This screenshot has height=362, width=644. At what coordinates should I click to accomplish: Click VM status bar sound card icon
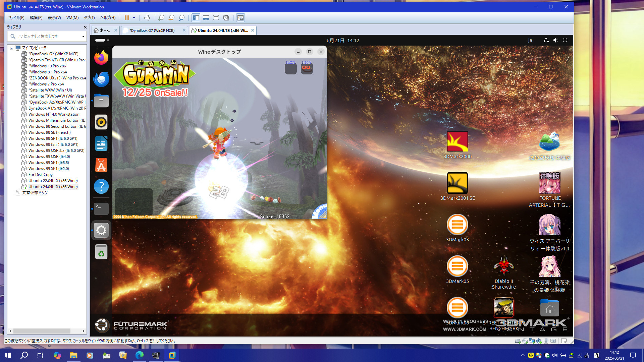tap(539, 341)
